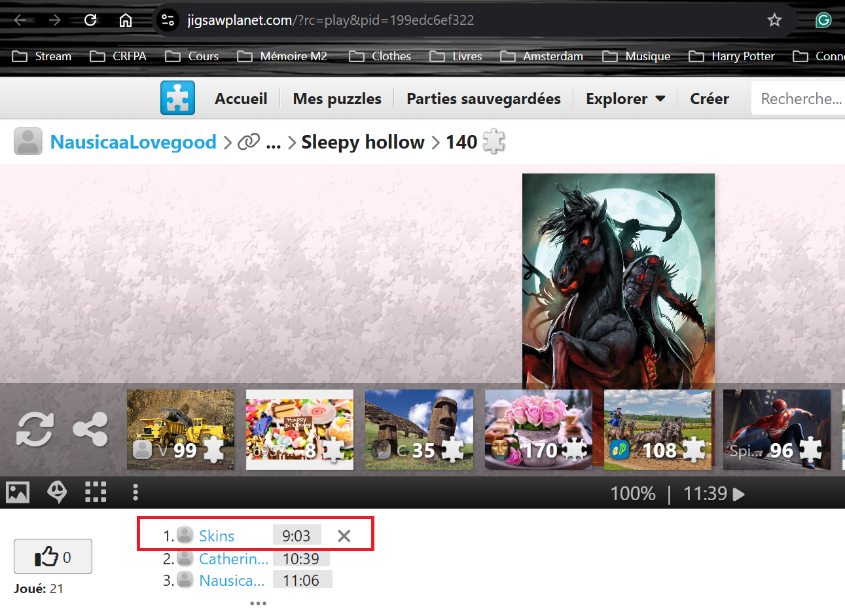Open the Explorer dropdown menu
845x616 pixels.
[625, 99]
